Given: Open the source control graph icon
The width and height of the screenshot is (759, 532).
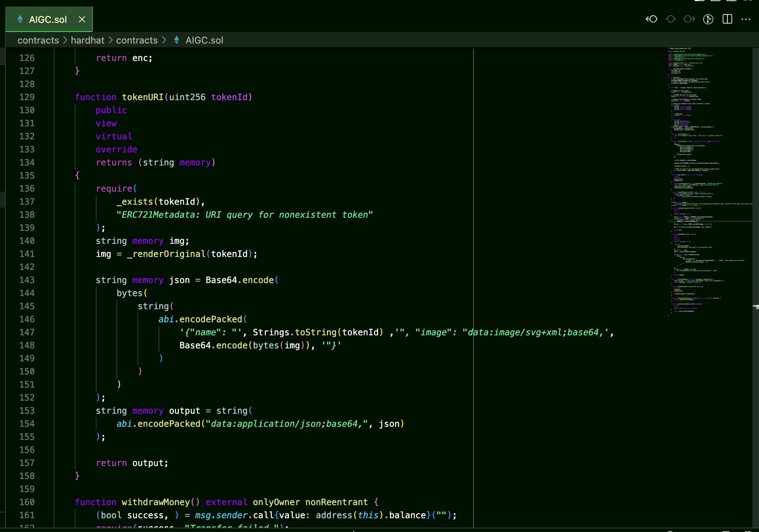Looking at the screenshot, I should tap(708, 19).
